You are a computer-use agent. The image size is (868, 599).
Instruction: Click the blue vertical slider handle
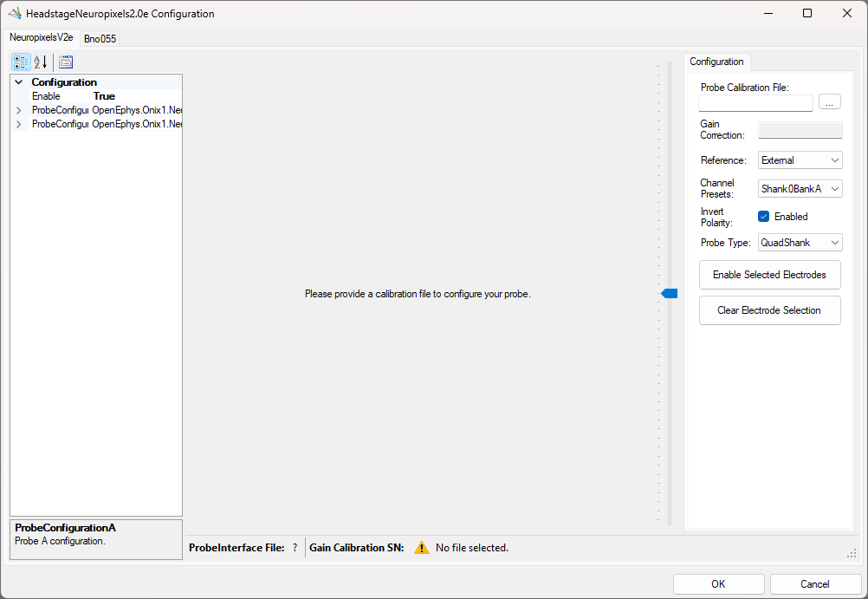670,294
